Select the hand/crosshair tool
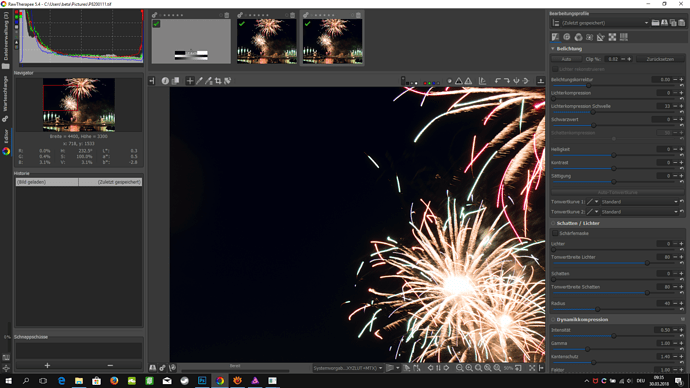 190,81
